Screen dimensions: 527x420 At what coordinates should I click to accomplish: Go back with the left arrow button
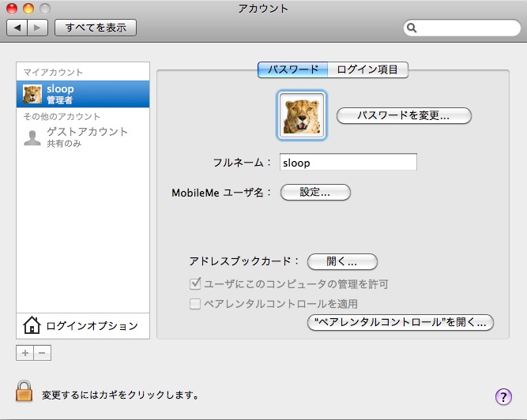(x=17, y=28)
